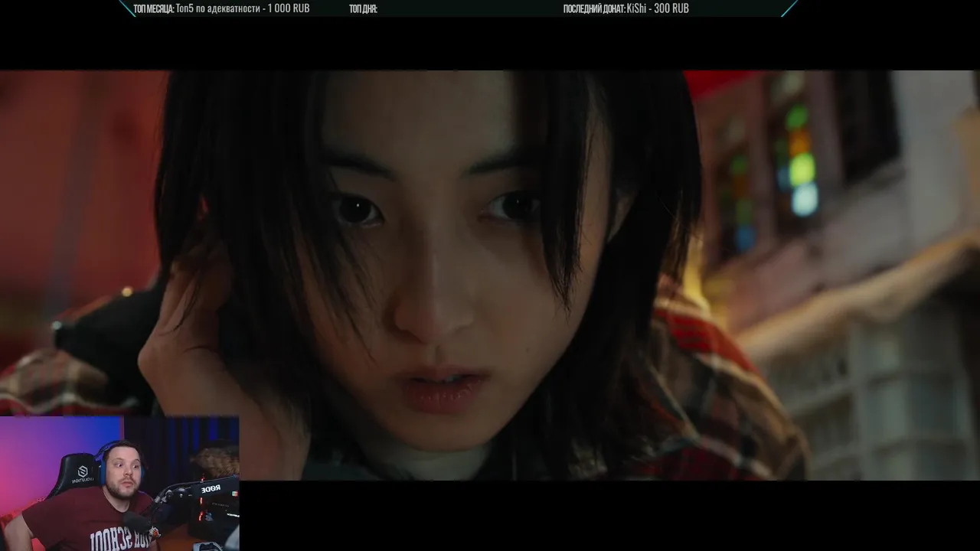Click 'ПОСЛЕДНИЙ ДОНАТ: KiShi - 300 RUB' text

tap(626, 8)
